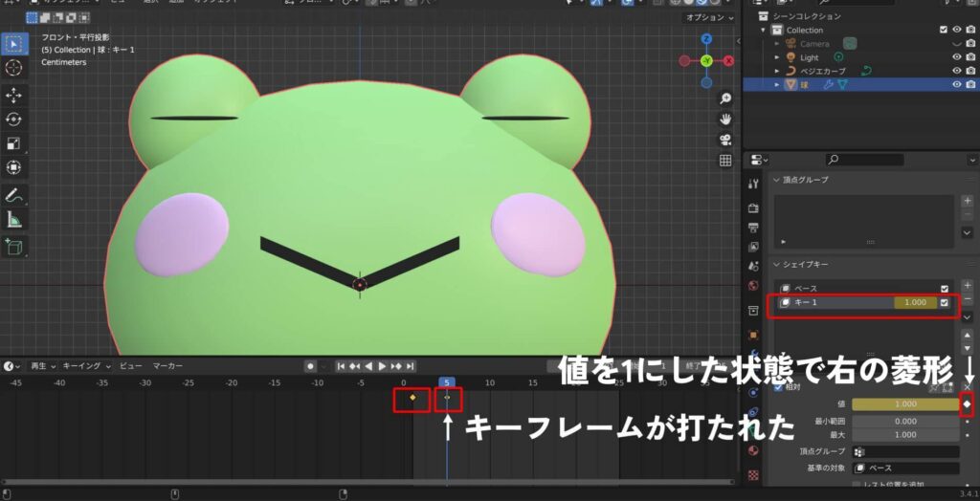Select the Move tool in the toolbar
Viewport: 980px width, 501px height.
(14, 95)
